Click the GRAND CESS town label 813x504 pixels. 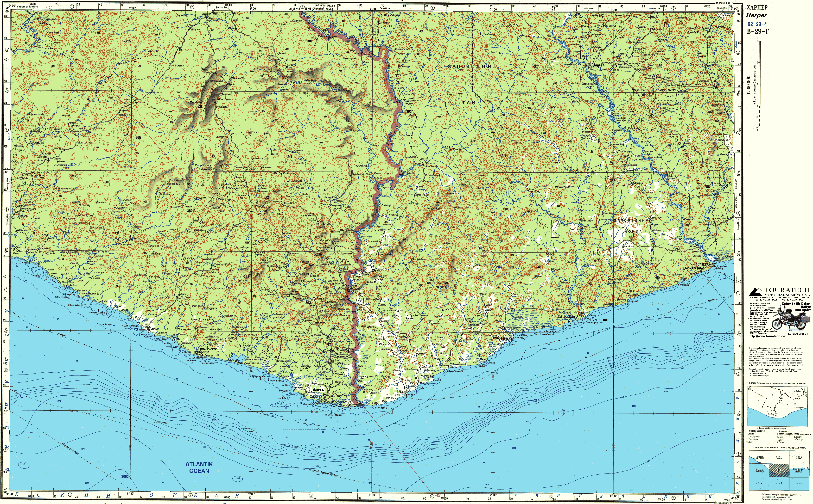click(209, 349)
